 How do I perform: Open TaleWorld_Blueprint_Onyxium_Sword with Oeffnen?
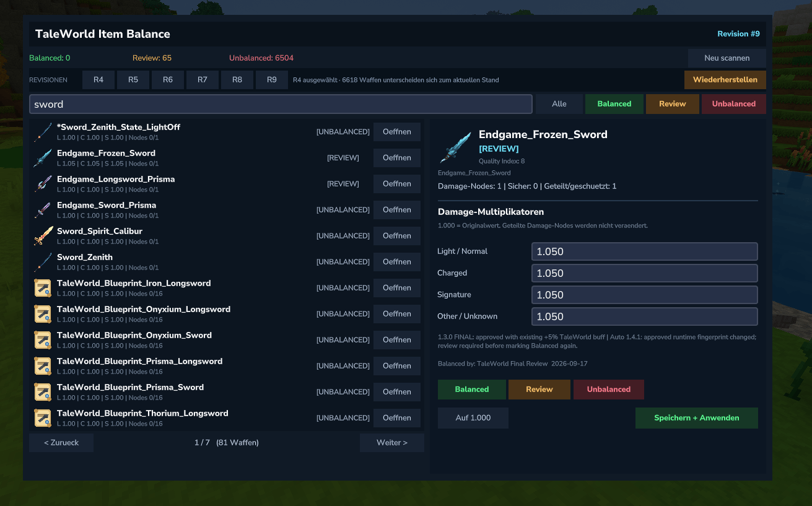(x=397, y=340)
